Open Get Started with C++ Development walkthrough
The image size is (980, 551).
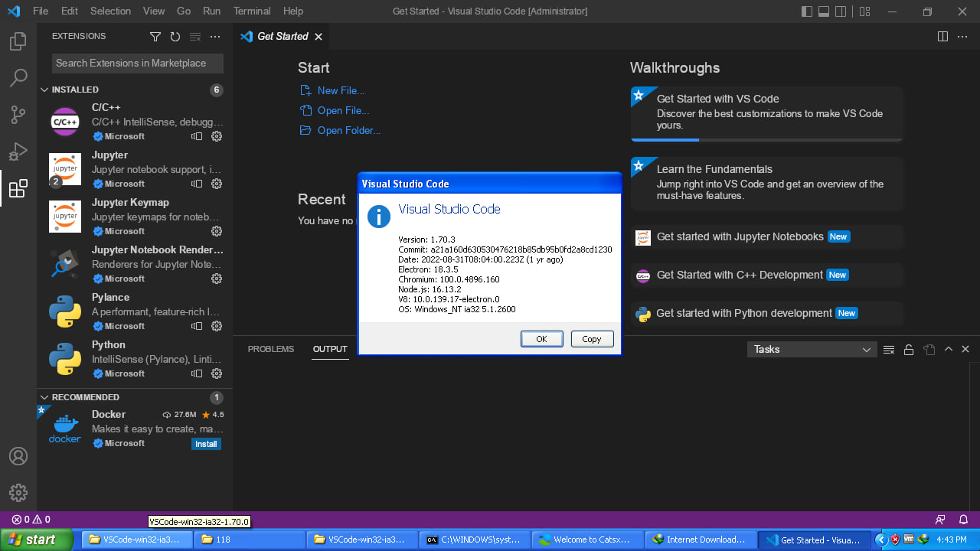click(x=767, y=275)
